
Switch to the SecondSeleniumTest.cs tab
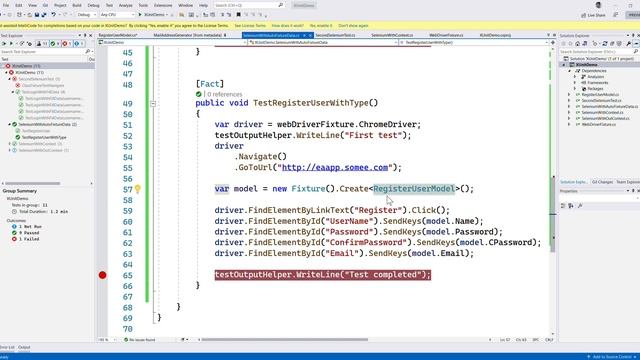pos(335,36)
